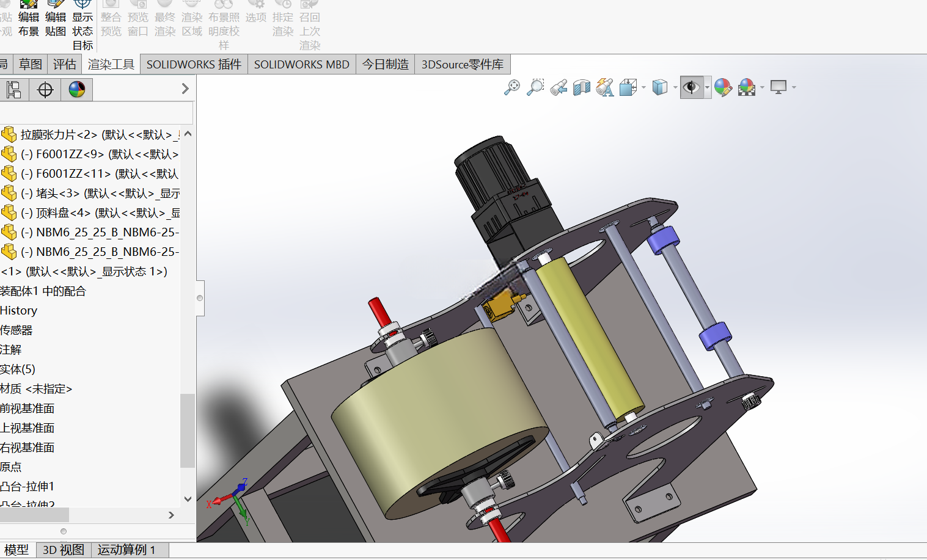Viewport: 927px width, 560px height.
Task: Switch to the 3D 视图 bottom tab
Action: (64, 550)
